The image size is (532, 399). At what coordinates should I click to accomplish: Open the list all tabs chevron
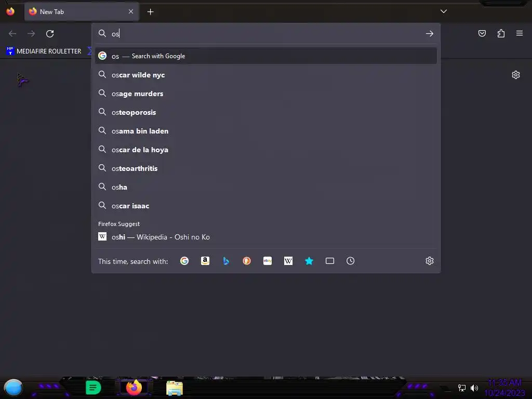coord(444,11)
